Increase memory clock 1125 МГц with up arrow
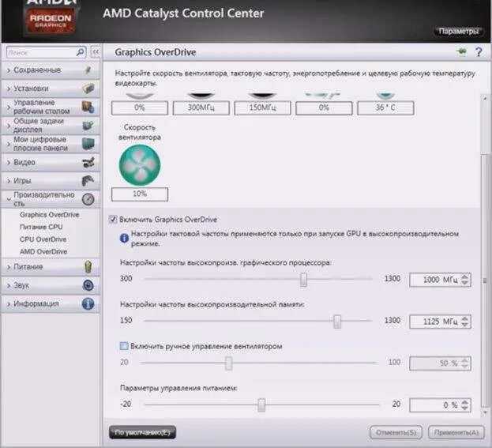This screenshot has height=448, width=492. (x=464, y=318)
